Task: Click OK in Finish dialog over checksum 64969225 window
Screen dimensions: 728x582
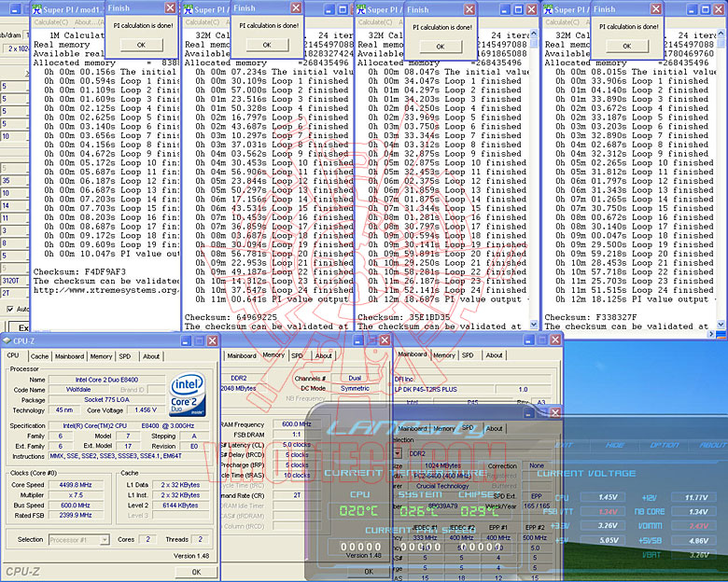Action: (267, 45)
